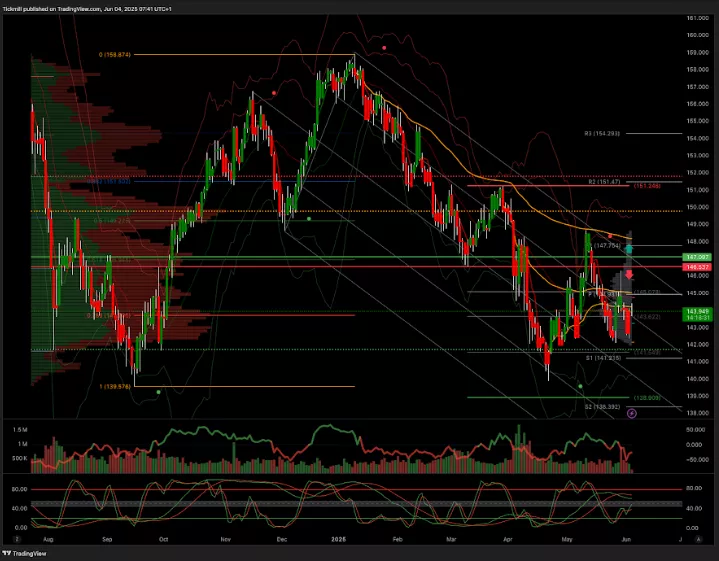The height and width of the screenshot is (561, 719).
Task: Click the green dot above the 138.909 line
Action: [580, 385]
